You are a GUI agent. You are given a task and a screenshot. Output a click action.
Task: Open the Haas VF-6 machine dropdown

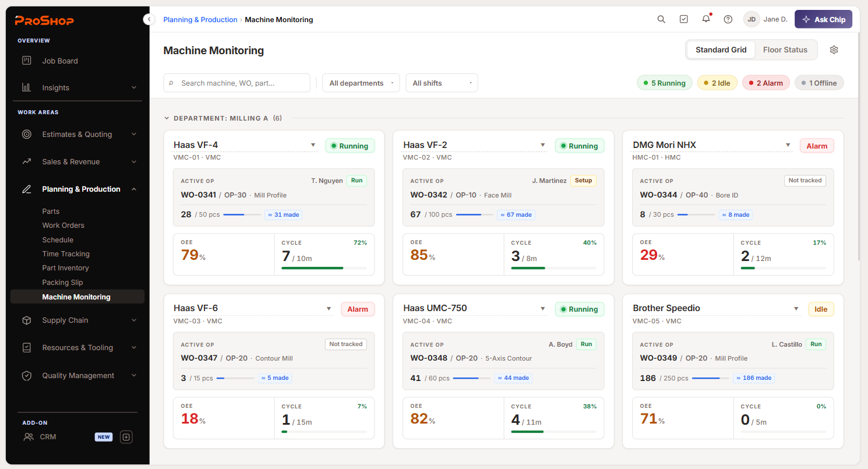[329, 308]
